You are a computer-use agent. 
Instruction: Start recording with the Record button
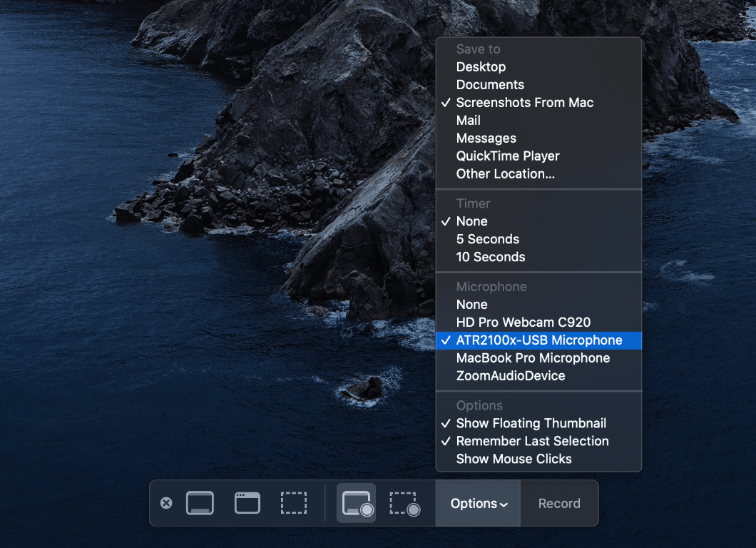click(x=559, y=503)
